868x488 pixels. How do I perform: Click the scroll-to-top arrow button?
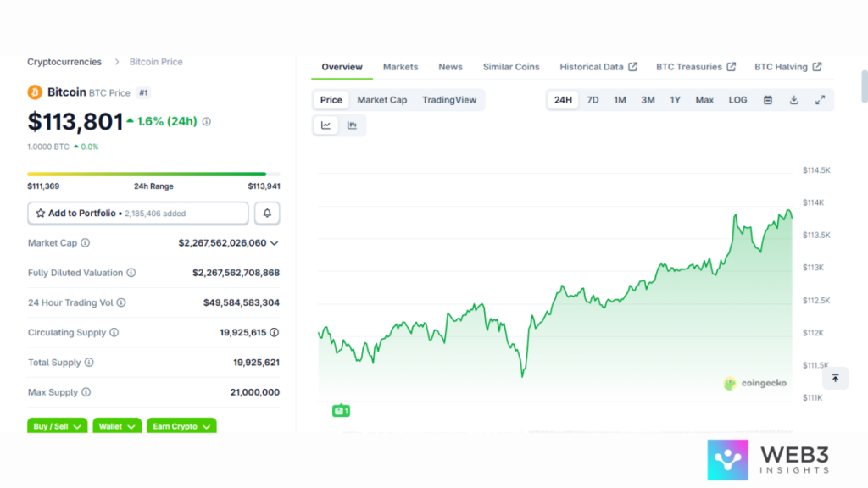[835, 379]
